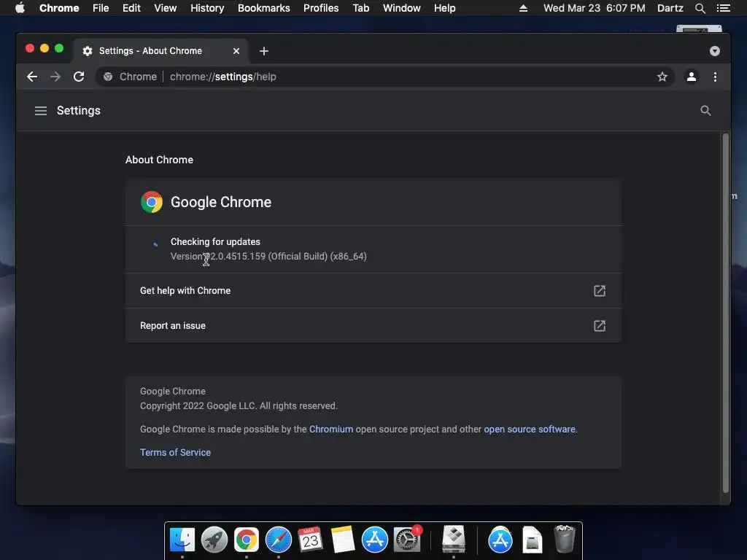Click the Chrome icon in the Dock
Image resolution: width=747 pixels, height=560 pixels.
pyautogui.click(x=247, y=540)
